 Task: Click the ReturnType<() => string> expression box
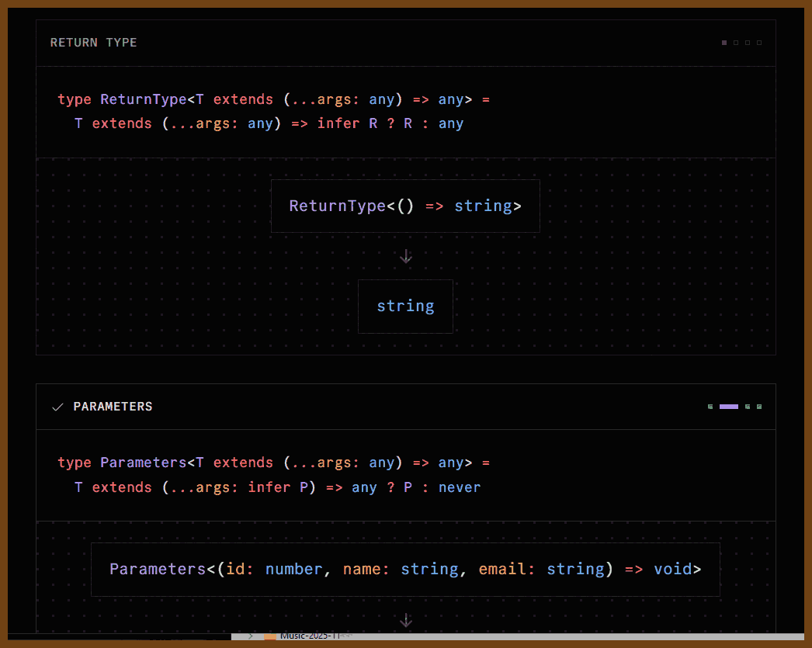(405, 206)
